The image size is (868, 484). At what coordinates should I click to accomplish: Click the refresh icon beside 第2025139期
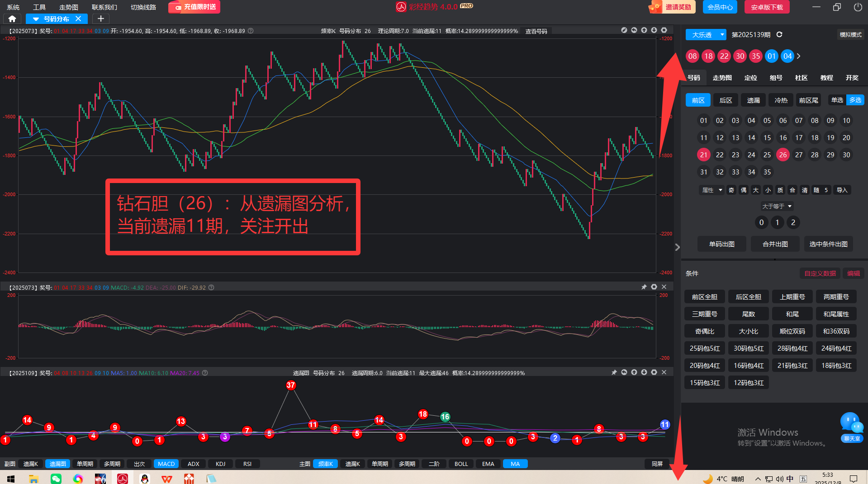779,35
